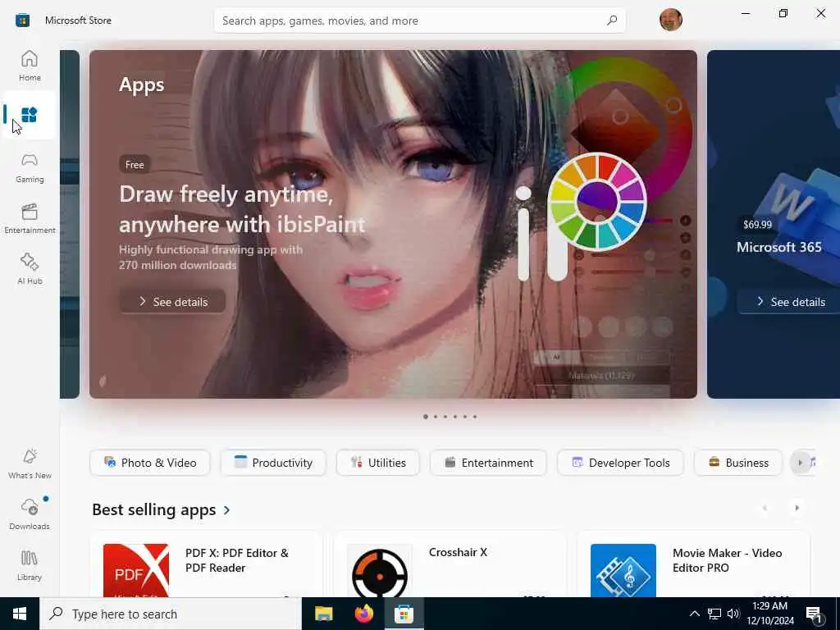Screen dimensions: 840x630
Task: Show hidden system tray icons
Action: (x=694, y=614)
